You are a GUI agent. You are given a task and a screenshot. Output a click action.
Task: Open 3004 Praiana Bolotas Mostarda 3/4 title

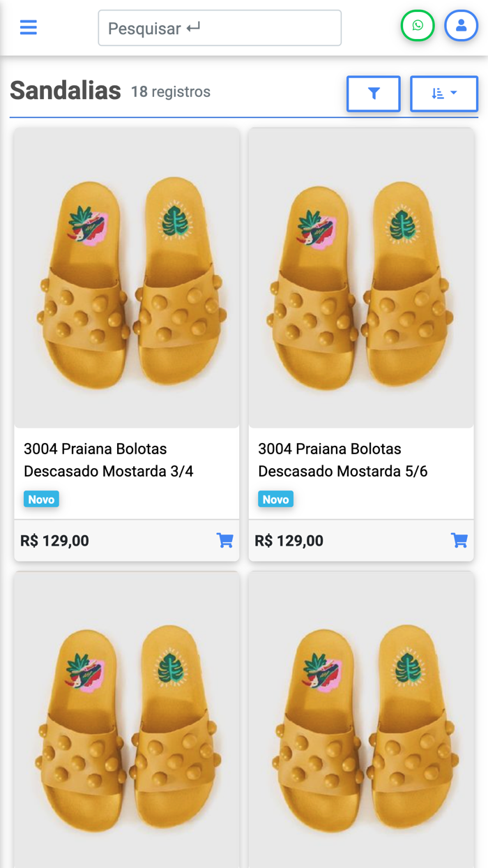click(x=108, y=460)
